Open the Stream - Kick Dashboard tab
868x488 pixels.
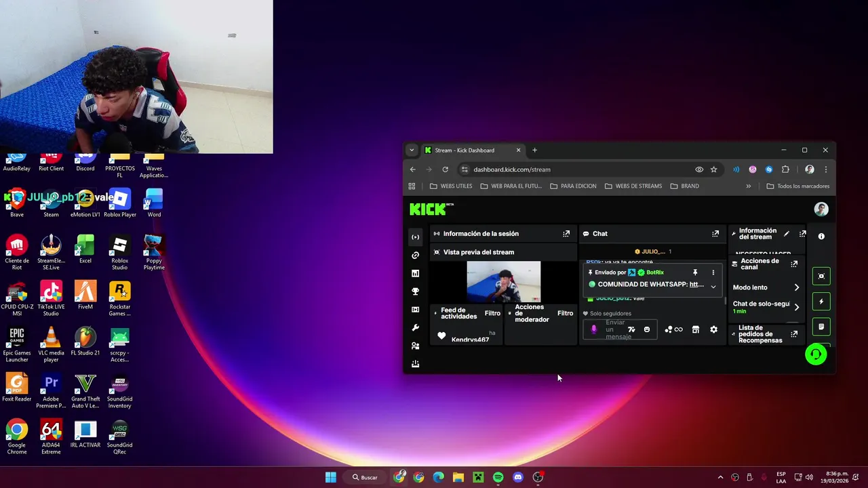pos(473,150)
